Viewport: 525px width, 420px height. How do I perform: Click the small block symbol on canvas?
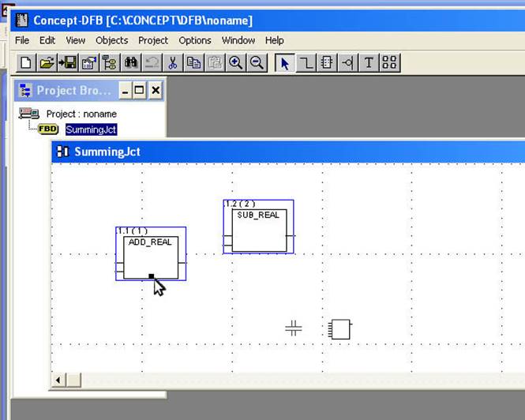(x=339, y=329)
